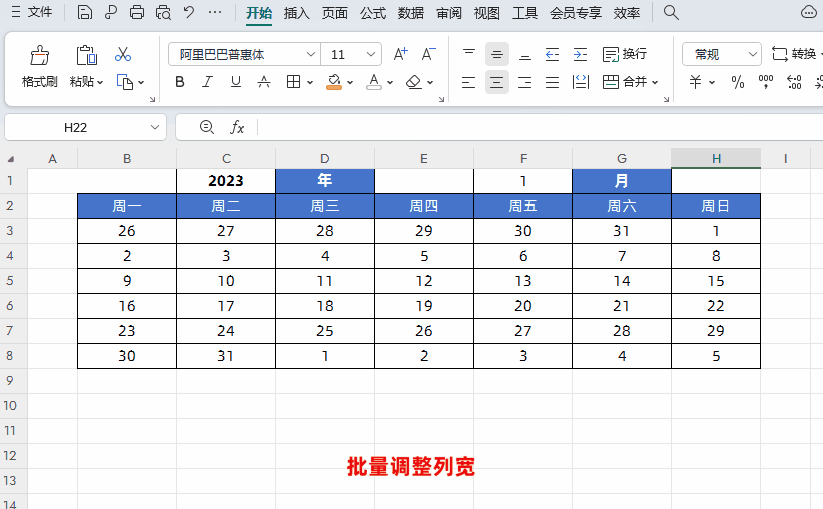The height and width of the screenshot is (509, 823).
Task: Align text to bottom
Action: [524, 54]
